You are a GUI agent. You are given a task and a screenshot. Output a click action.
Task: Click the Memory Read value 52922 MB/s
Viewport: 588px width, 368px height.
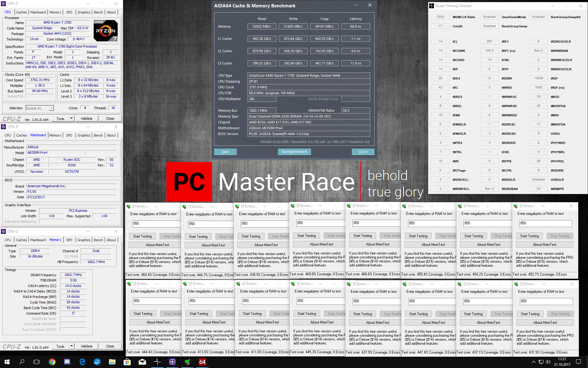click(x=262, y=26)
